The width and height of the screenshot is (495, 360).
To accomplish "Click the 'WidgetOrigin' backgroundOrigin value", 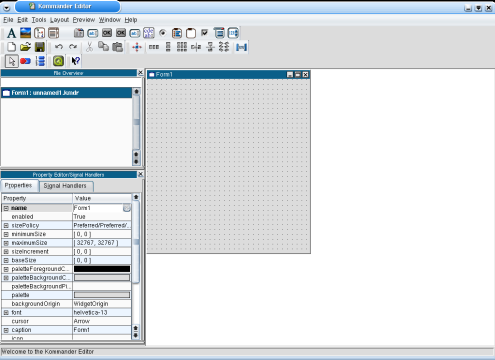I will pos(91,304).
